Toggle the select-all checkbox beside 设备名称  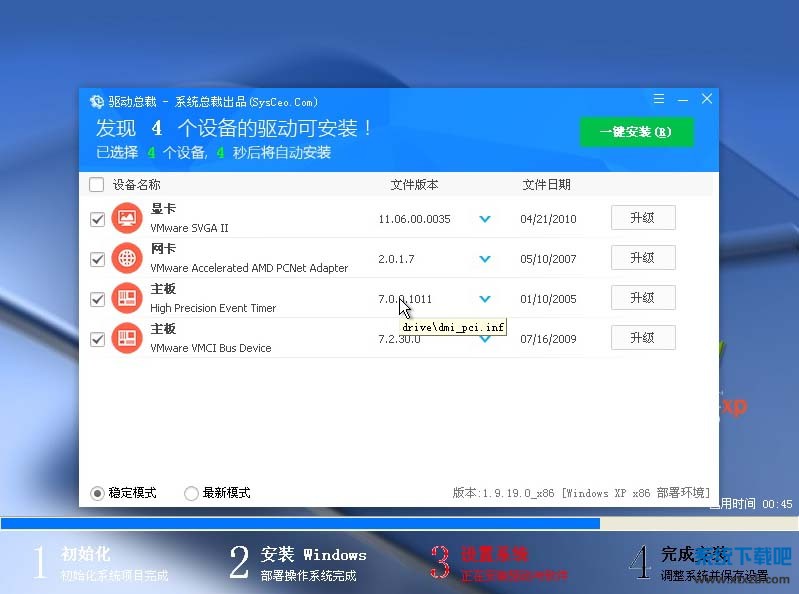tap(96, 185)
